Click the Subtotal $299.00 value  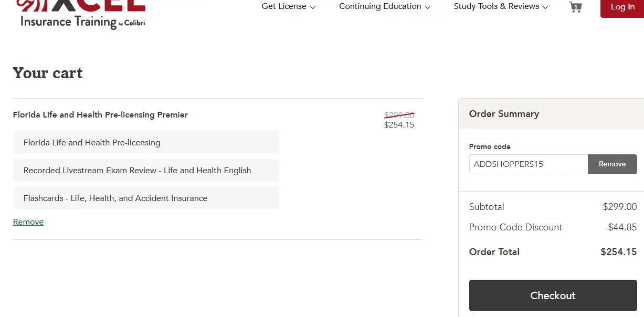[619, 207]
